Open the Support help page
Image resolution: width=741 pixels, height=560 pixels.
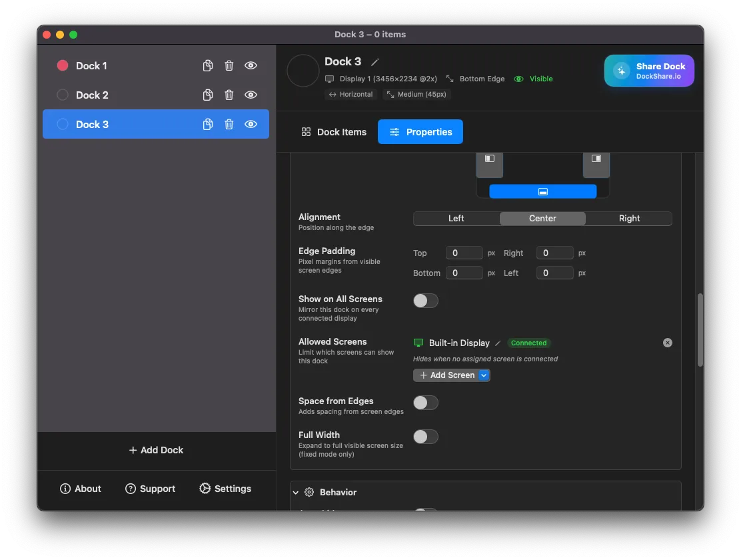[x=151, y=489]
